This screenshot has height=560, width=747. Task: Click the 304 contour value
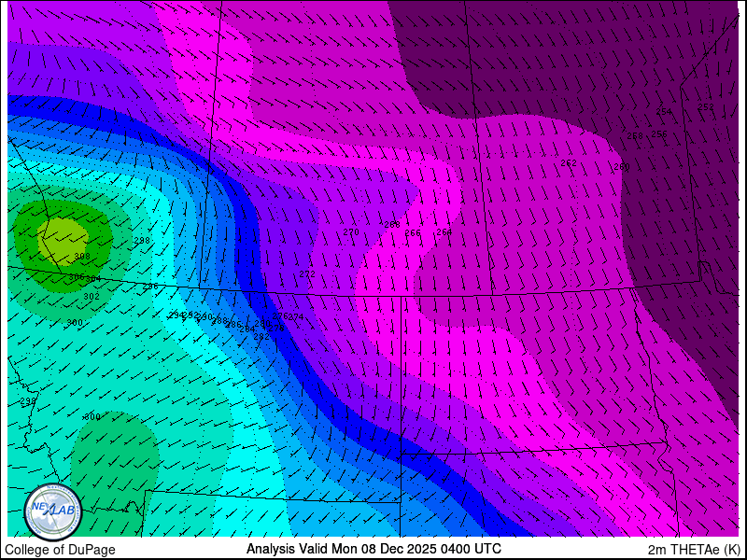tap(93, 279)
